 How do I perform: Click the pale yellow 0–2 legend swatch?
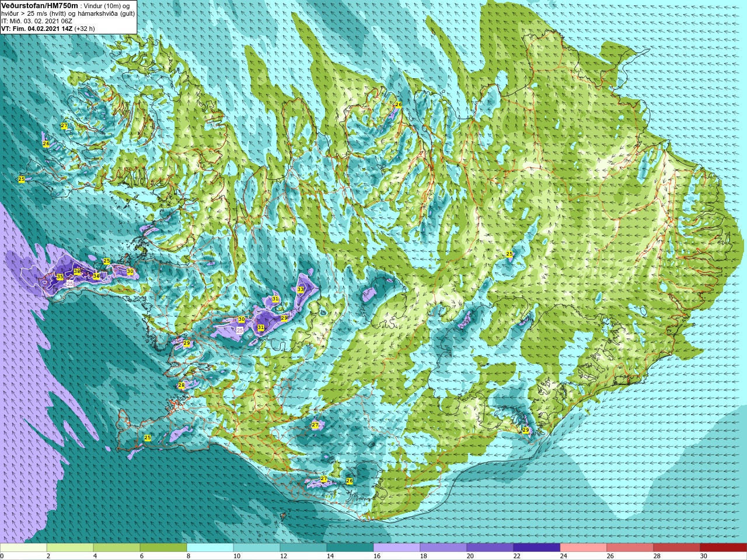click(x=23, y=548)
